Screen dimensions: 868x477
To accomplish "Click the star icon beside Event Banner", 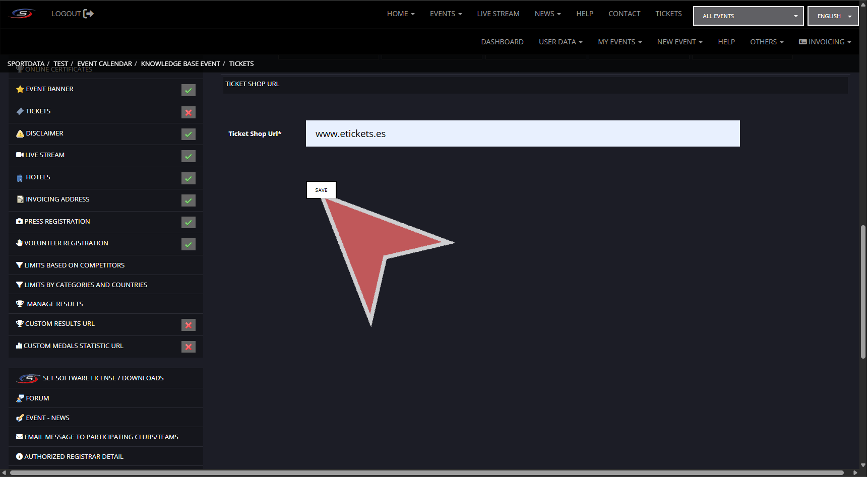I will [x=20, y=89].
